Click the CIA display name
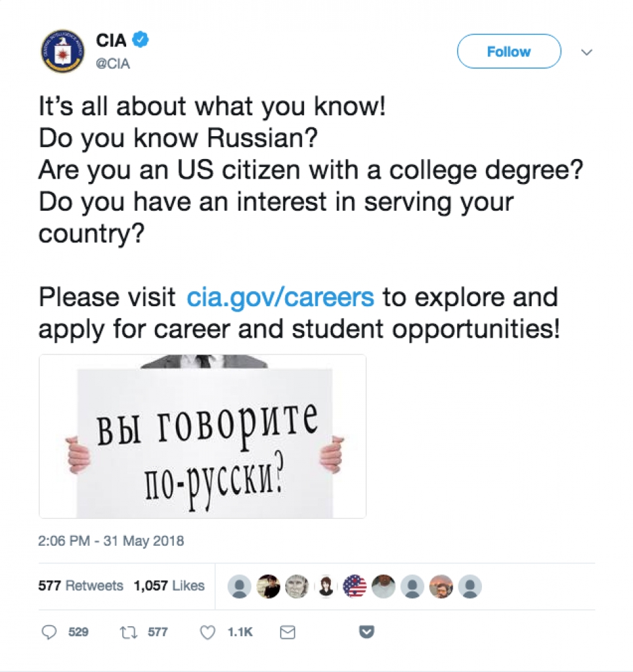633x672 pixels. (112, 41)
